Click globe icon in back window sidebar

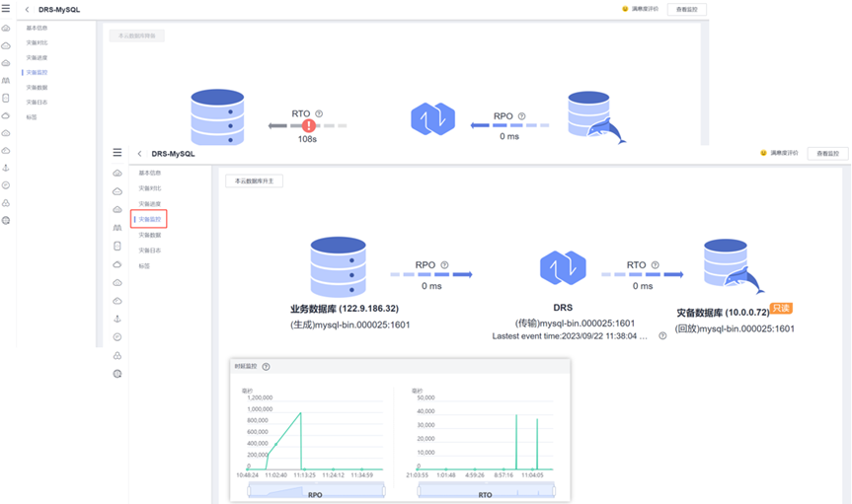(x=6, y=221)
